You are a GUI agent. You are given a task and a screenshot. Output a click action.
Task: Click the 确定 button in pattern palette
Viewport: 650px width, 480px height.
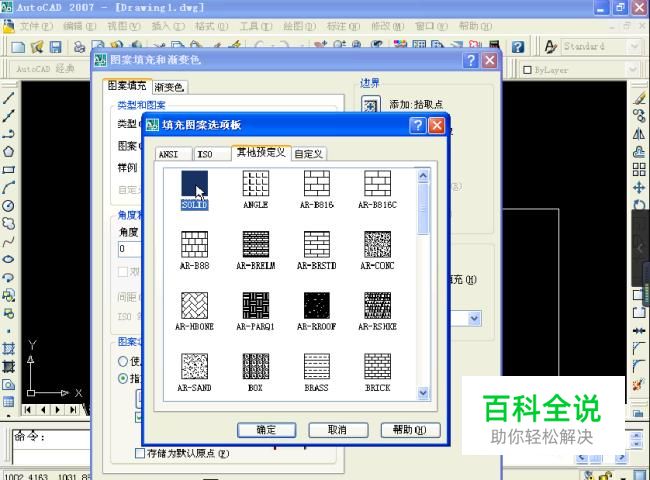click(x=267, y=430)
